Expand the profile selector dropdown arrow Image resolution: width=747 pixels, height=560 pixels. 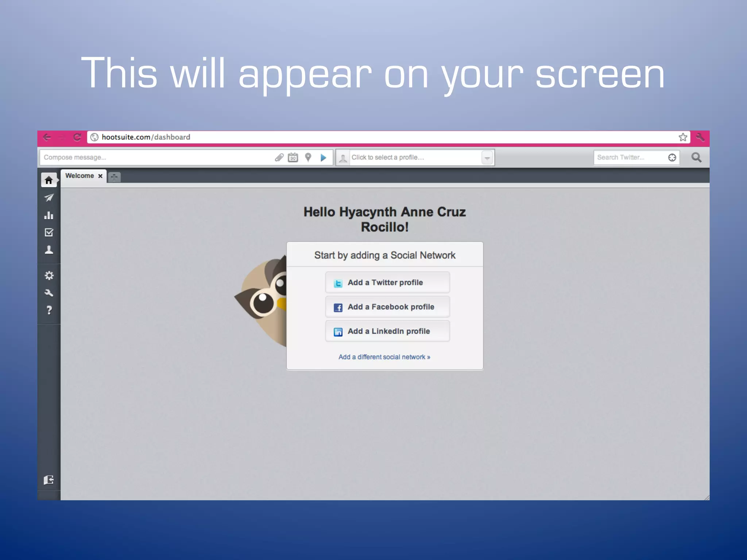click(x=487, y=158)
